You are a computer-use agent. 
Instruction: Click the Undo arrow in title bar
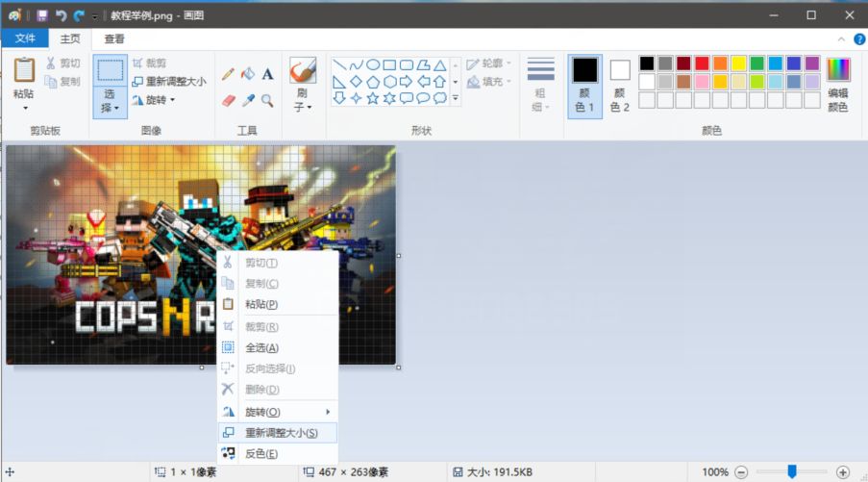coord(61,15)
